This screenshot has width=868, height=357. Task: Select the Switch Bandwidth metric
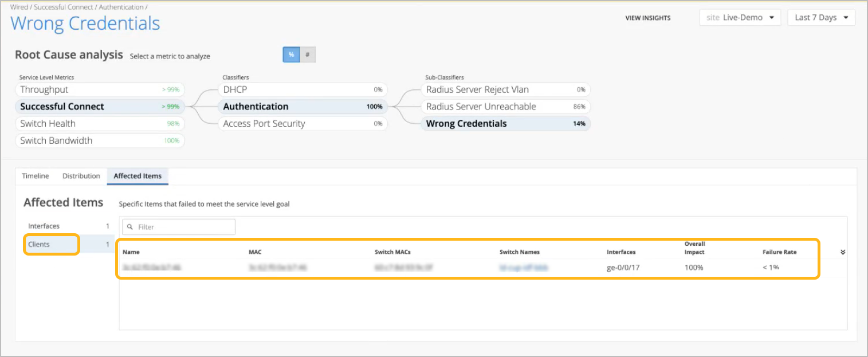click(100, 140)
